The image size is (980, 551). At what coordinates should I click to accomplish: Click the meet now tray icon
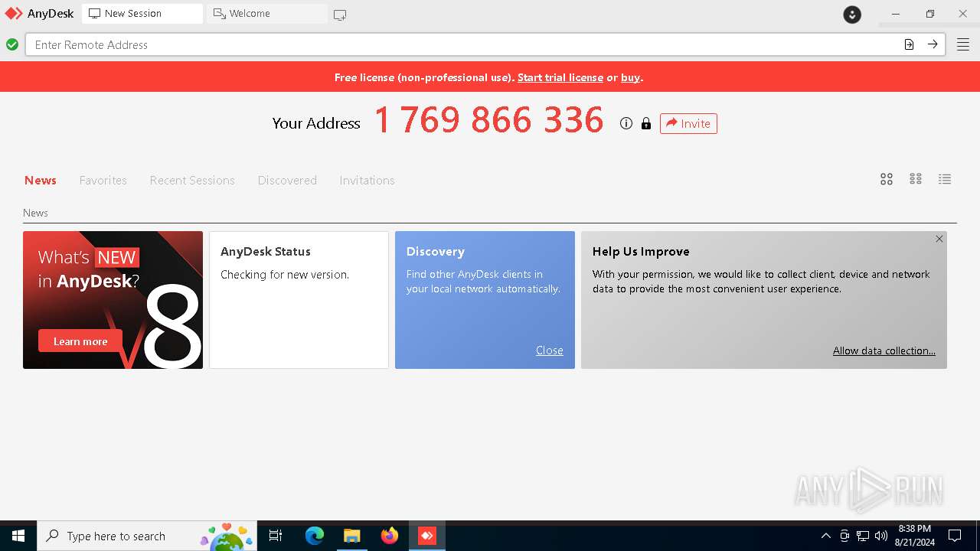tap(844, 536)
